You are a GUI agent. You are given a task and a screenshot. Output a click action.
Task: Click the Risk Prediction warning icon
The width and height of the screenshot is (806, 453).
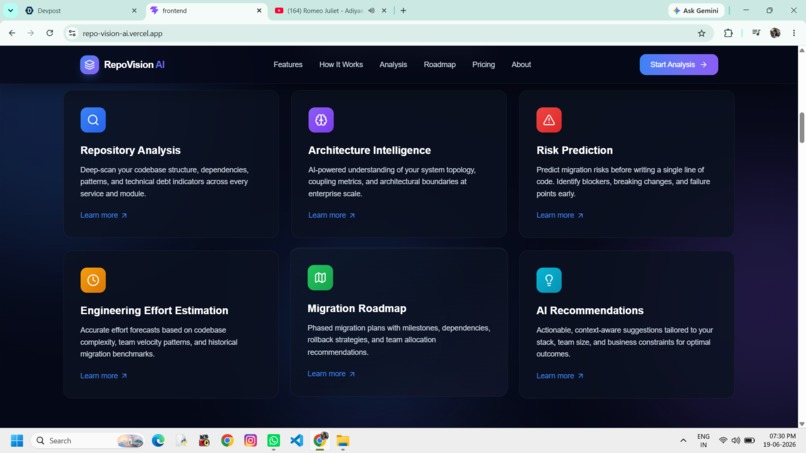[x=549, y=120]
